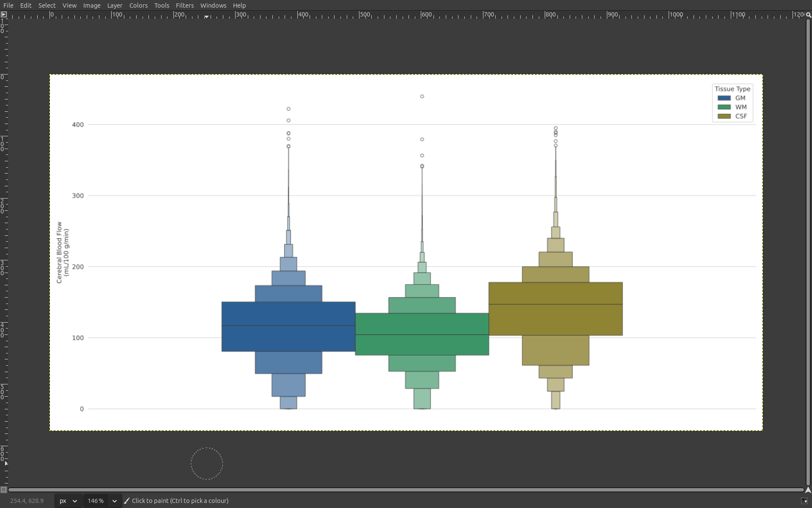Paint on the blue GM legend swatch
The width and height of the screenshot is (812, 508).
(x=724, y=98)
